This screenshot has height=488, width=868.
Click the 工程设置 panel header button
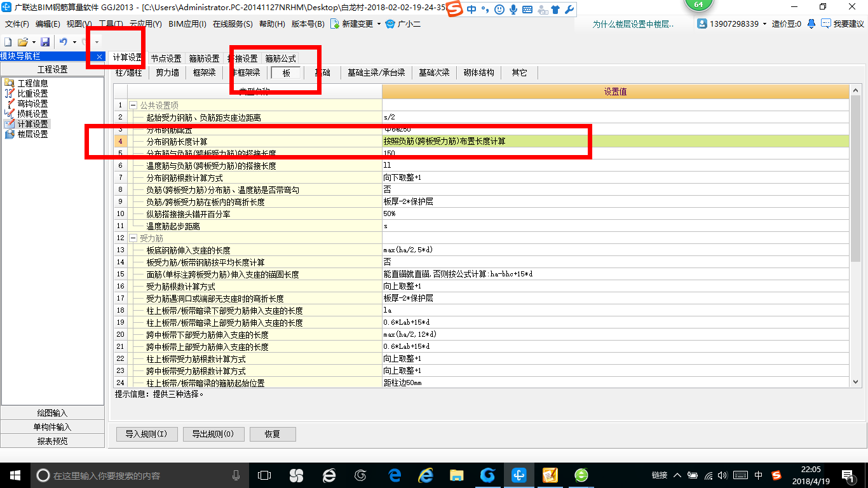[x=52, y=70]
